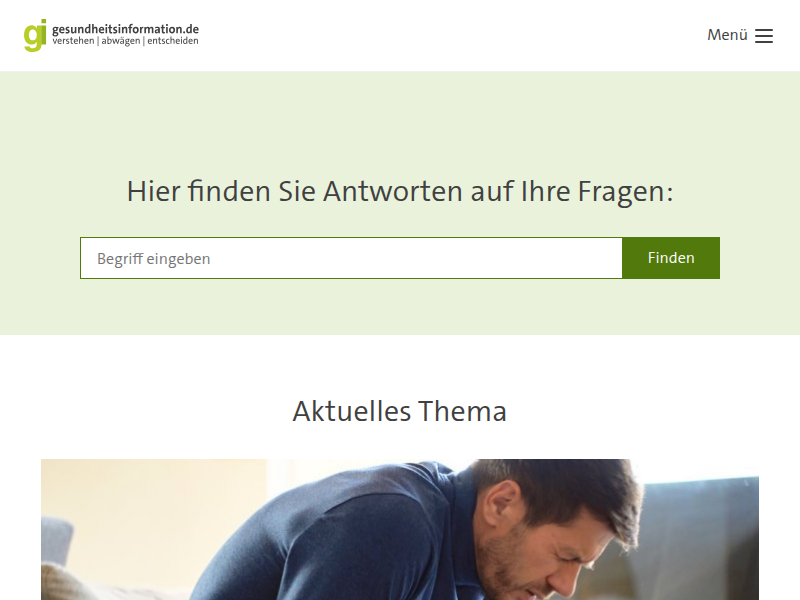Focus the Begriff eingeben search field
The height and width of the screenshot is (600, 800).
click(351, 258)
